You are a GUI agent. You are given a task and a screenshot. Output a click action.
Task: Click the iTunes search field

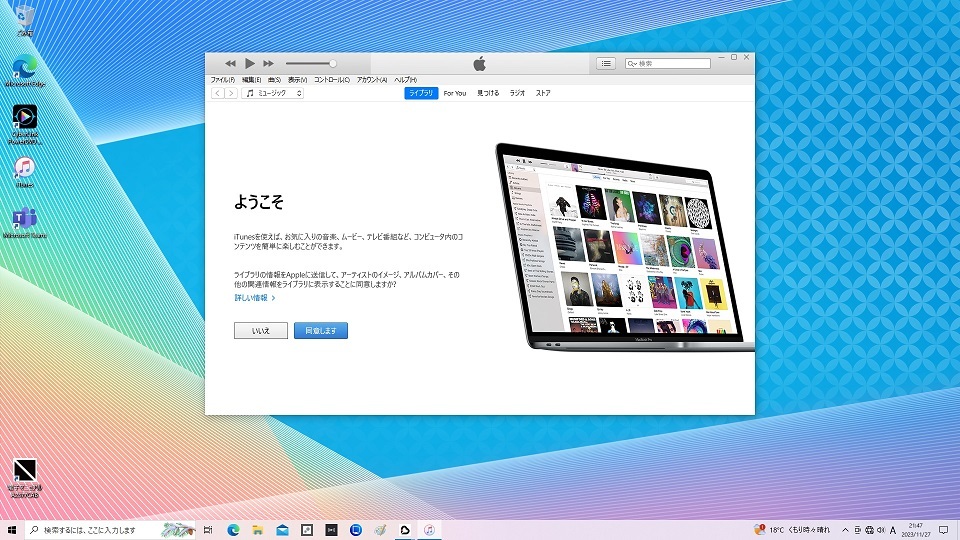click(x=668, y=63)
